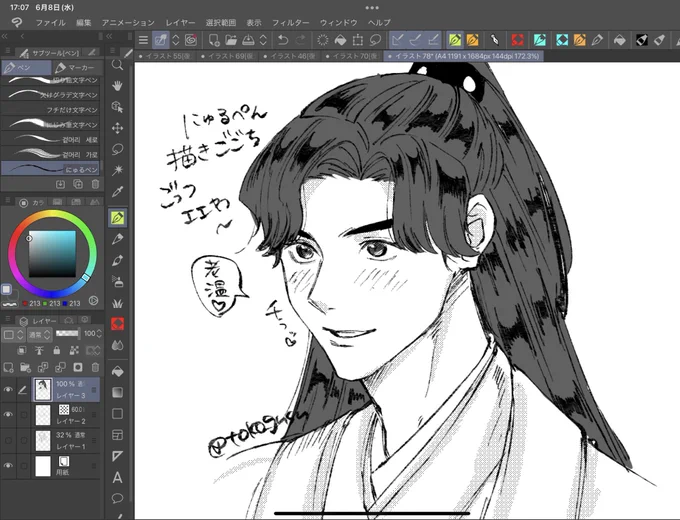Select the Hand move-view tool
Viewport: 680px width, 520px height.
point(117,86)
